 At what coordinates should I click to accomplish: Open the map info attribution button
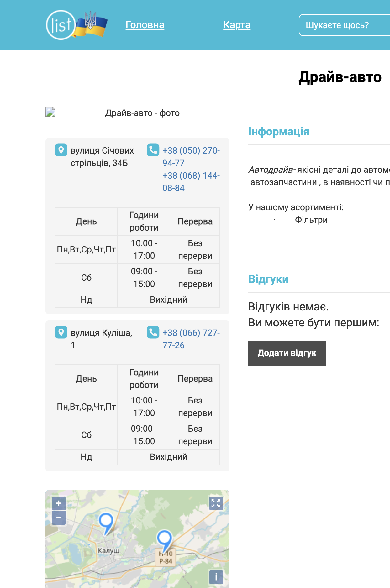(x=216, y=577)
